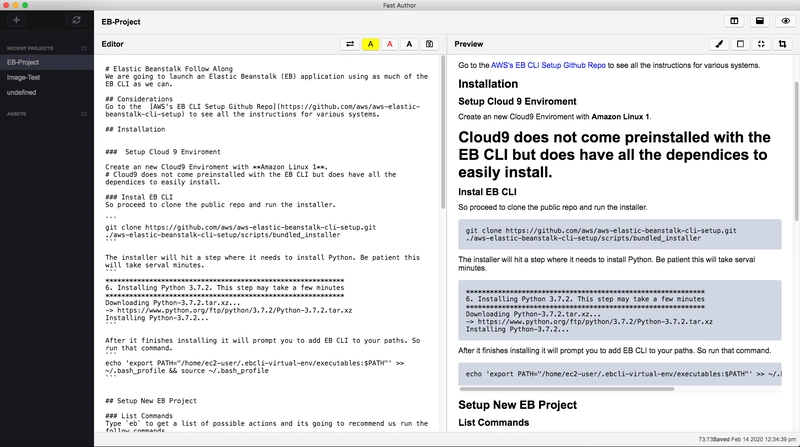This screenshot has width=800, height=447.
Task: Click the '### Instal EB CLI' line in editor
Action: coord(139,197)
